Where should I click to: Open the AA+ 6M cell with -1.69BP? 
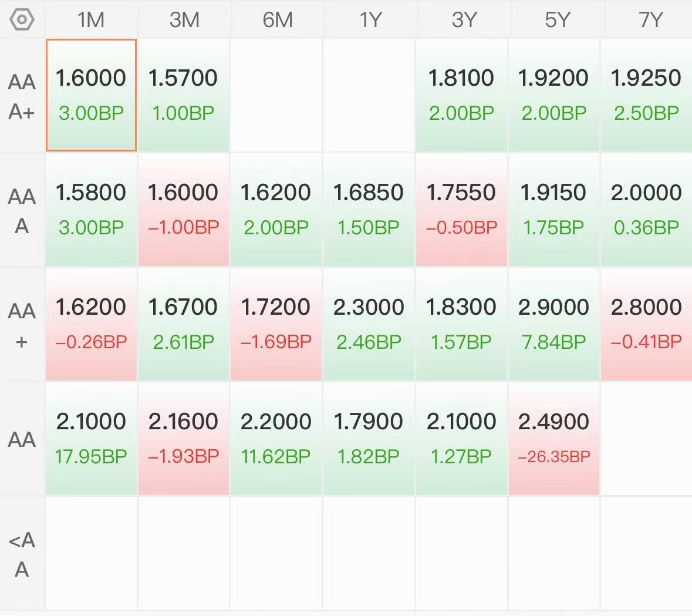pos(276,324)
